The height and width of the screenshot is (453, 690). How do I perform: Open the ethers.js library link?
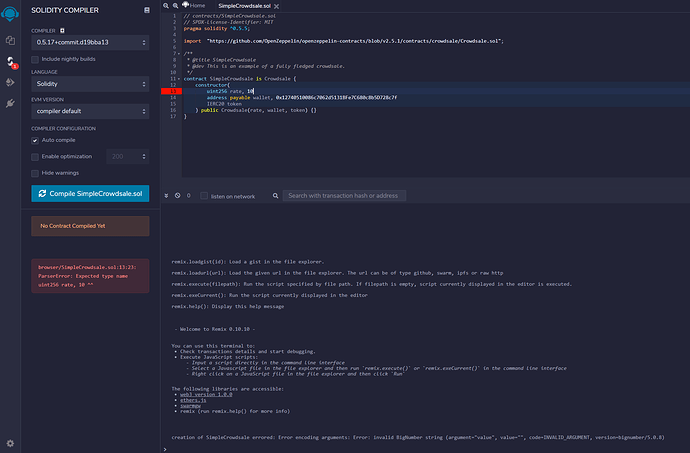point(193,400)
